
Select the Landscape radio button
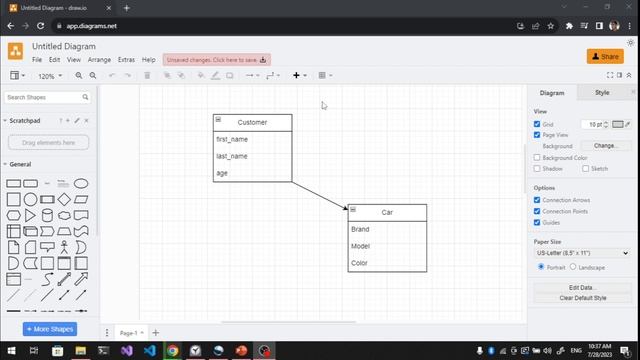click(573, 267)
